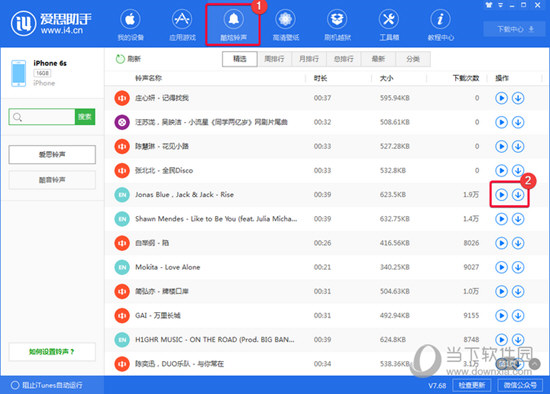Play Shawn Mendes - Like to Be You
The image size is (550, 394).
coord(502,219)
